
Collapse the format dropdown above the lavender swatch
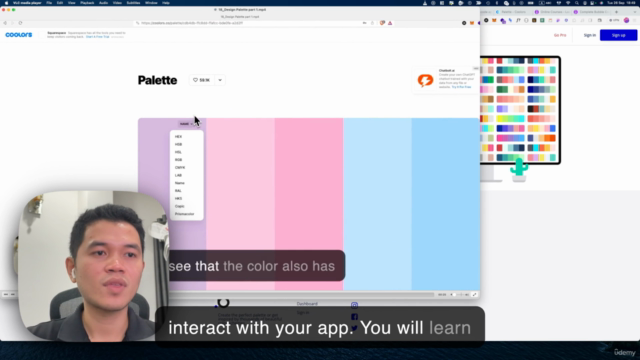(186, 124)
